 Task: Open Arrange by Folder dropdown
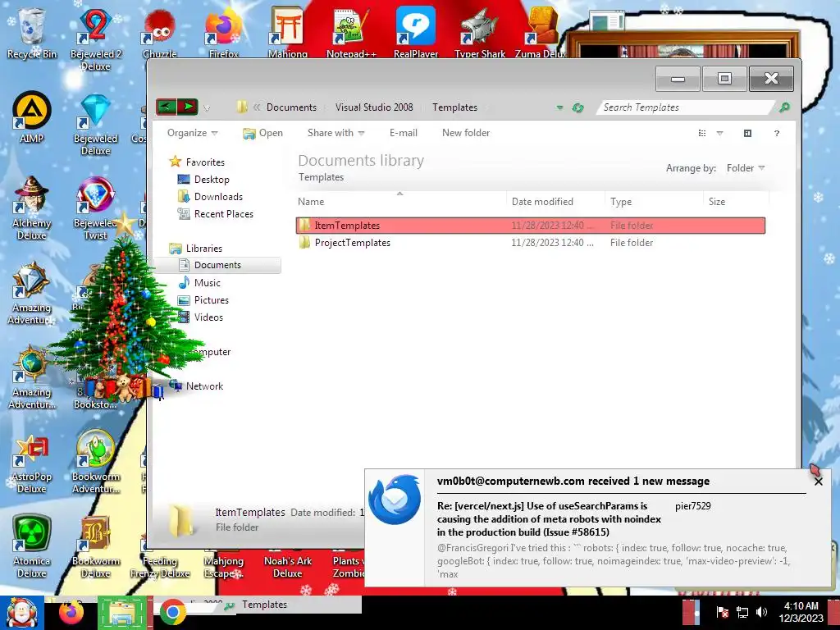click(746, 168)
